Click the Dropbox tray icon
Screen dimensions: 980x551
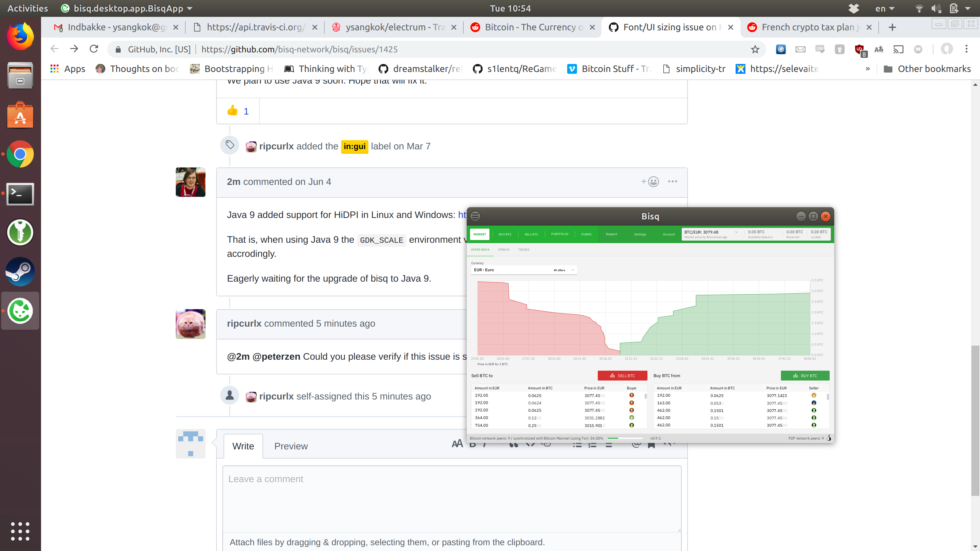coord(854,8)
